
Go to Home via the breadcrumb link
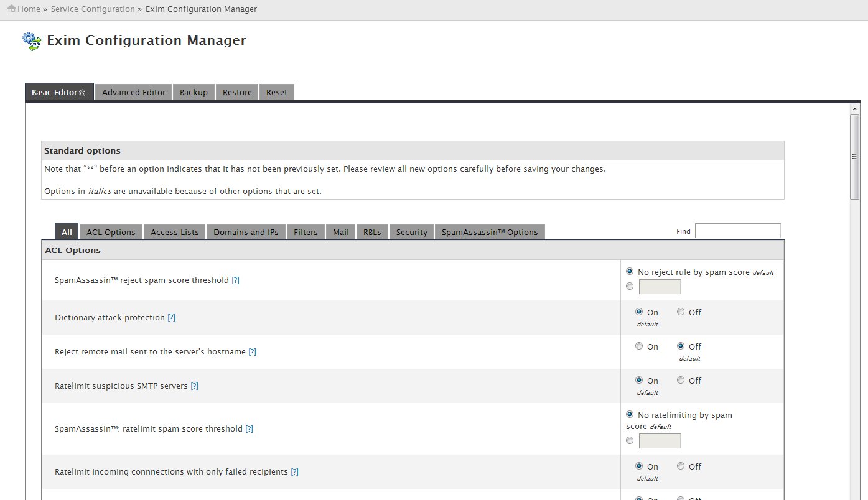click(x=29, y=9)
